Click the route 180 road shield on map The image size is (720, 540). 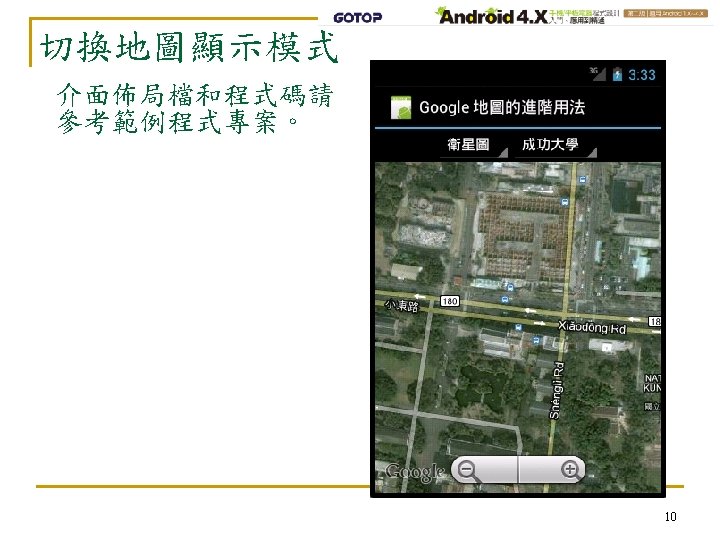pos(450,301)
